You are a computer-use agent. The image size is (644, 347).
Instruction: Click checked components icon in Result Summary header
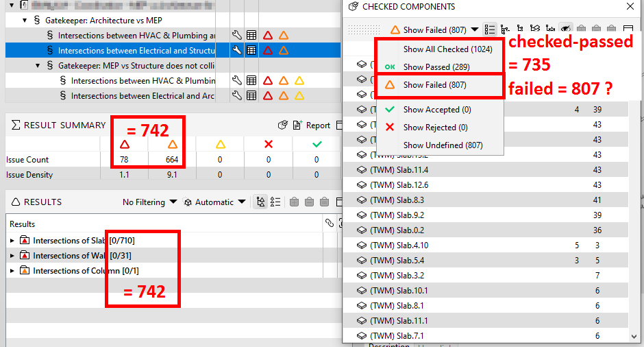282,125
